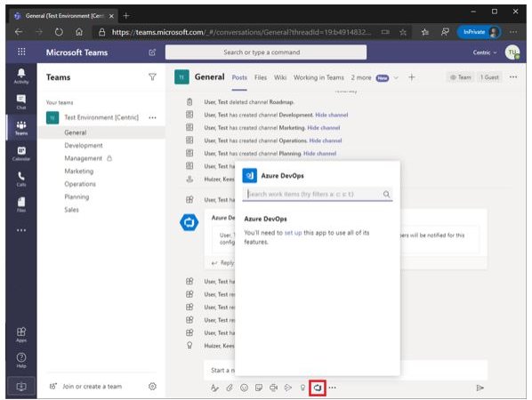This screenshot has height=400, width=532.
Task: Click the download desktop app icon
Action: click(x=21, y=386)
